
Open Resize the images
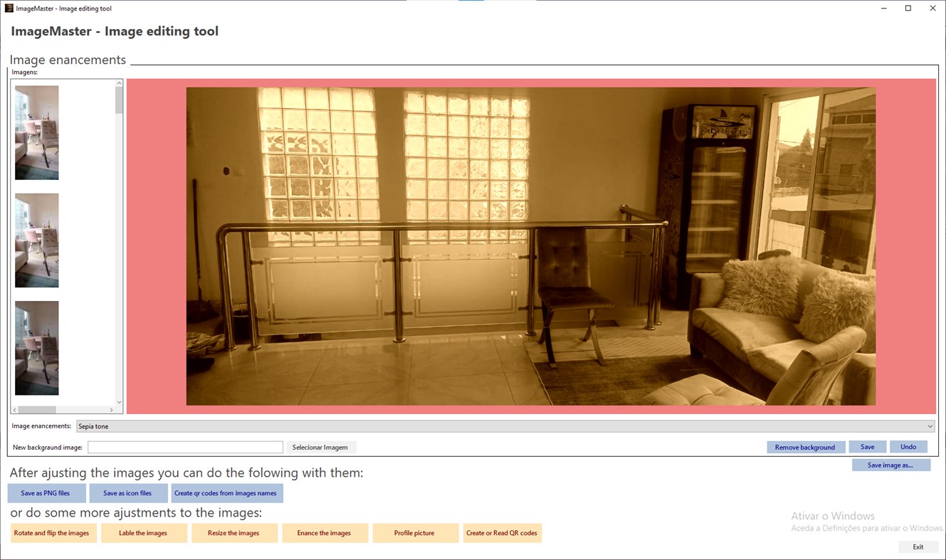[x=234, y=533]
